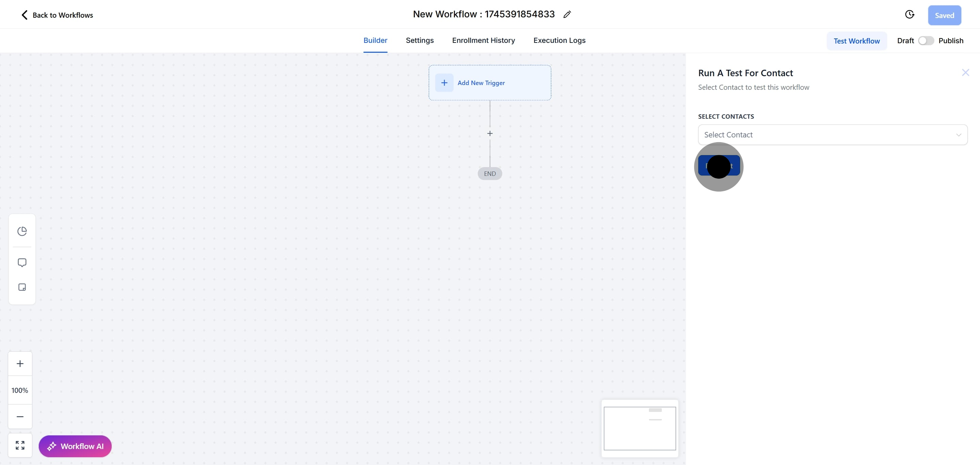
Task: Toggle the Draft/Publish switch
Action: point(926,41)
